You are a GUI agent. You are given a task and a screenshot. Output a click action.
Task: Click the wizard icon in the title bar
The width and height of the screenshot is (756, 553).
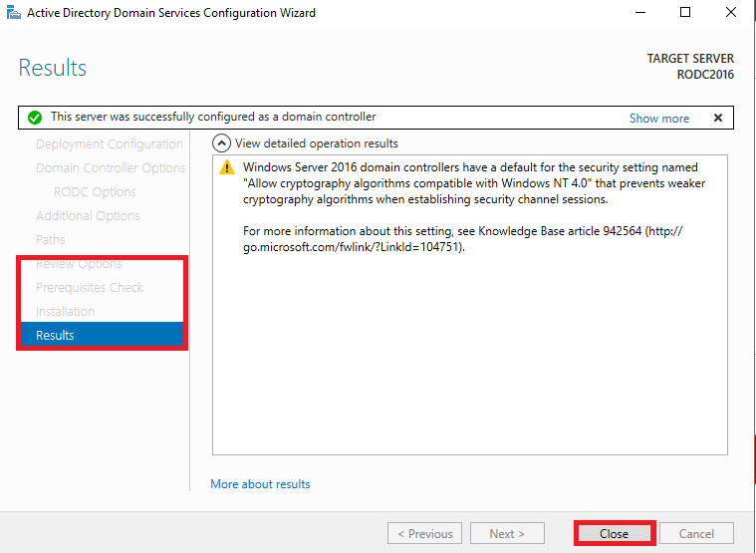click(x=14, y=13)
